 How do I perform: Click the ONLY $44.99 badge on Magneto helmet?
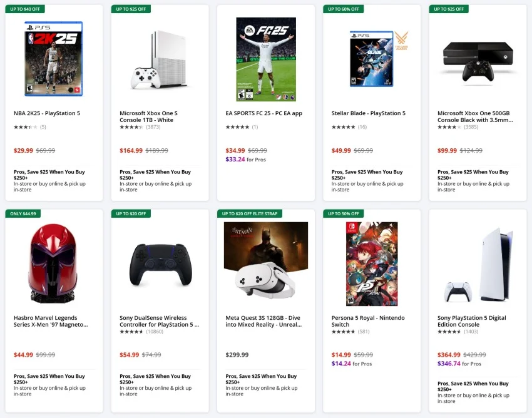pyautogui.click(x=23, y=213)
